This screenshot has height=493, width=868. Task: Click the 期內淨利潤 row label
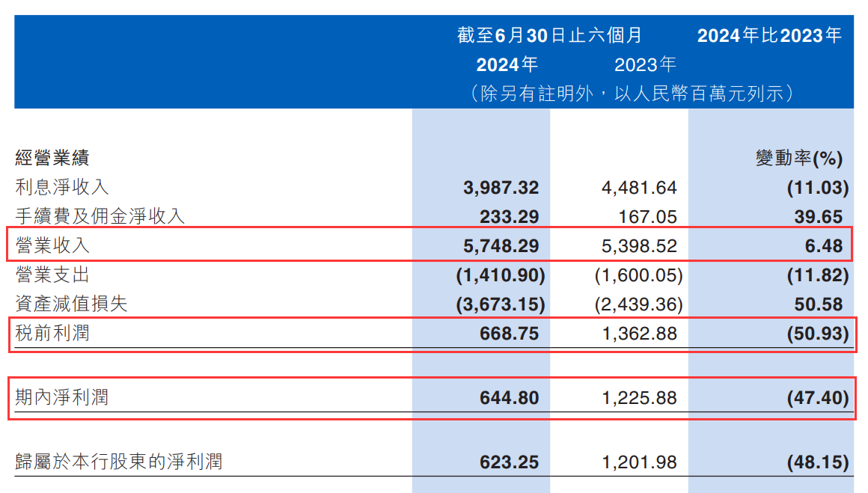[62, 397]
